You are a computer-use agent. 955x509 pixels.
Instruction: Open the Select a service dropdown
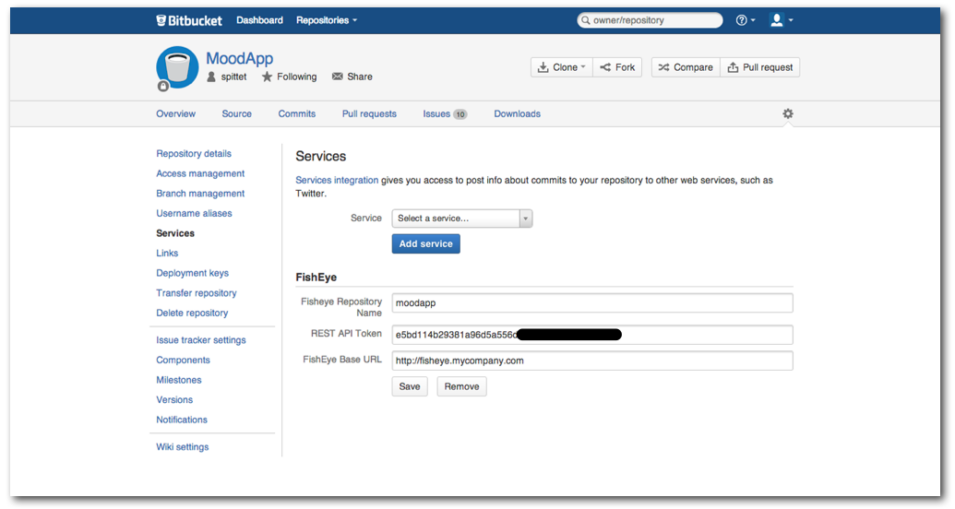pyautogui.click(x=462, y=218)
